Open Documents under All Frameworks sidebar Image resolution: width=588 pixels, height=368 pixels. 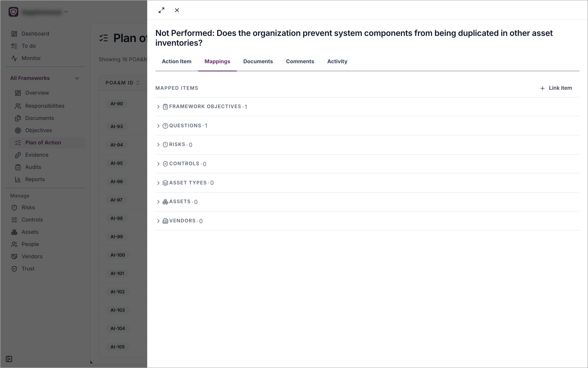(x=39, y=118)
